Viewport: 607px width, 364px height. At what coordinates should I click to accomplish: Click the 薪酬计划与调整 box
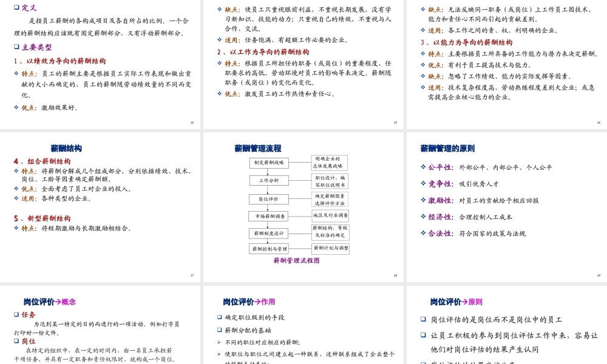tap(331, 249)
